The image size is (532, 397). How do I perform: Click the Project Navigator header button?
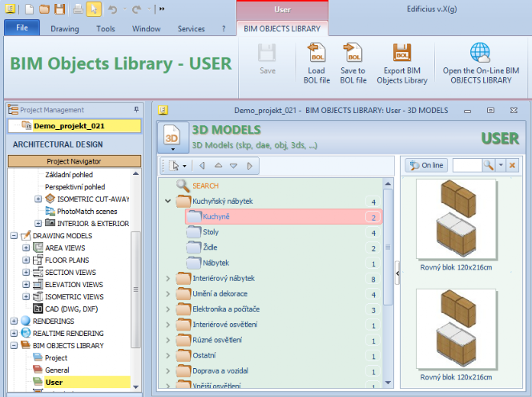[x=75, y=161]
